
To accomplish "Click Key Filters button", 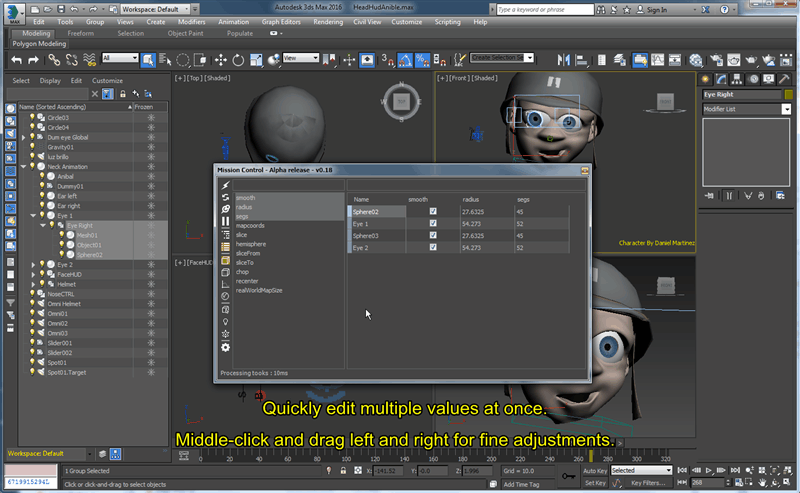I will pyautogui.click(x=648, y=482).
